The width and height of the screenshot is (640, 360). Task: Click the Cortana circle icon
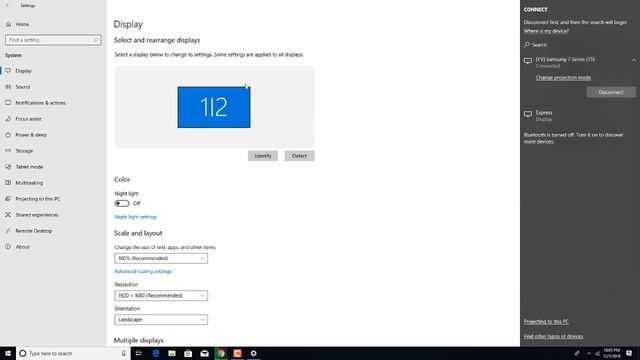(23, 353)
